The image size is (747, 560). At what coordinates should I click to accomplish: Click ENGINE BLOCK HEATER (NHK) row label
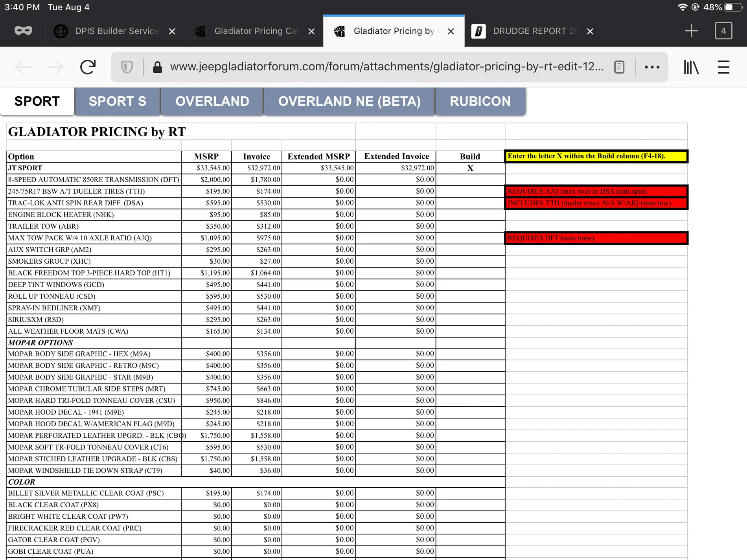(x=61, y=215)
